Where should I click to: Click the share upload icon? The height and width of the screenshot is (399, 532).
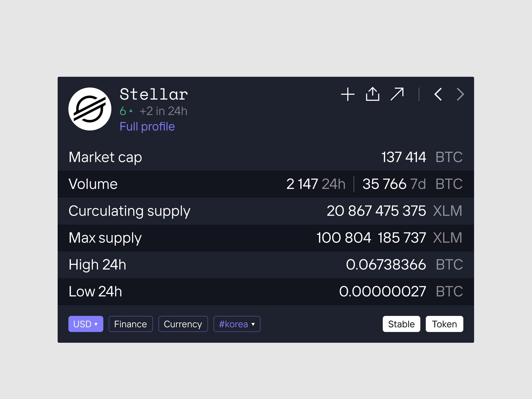373,94
